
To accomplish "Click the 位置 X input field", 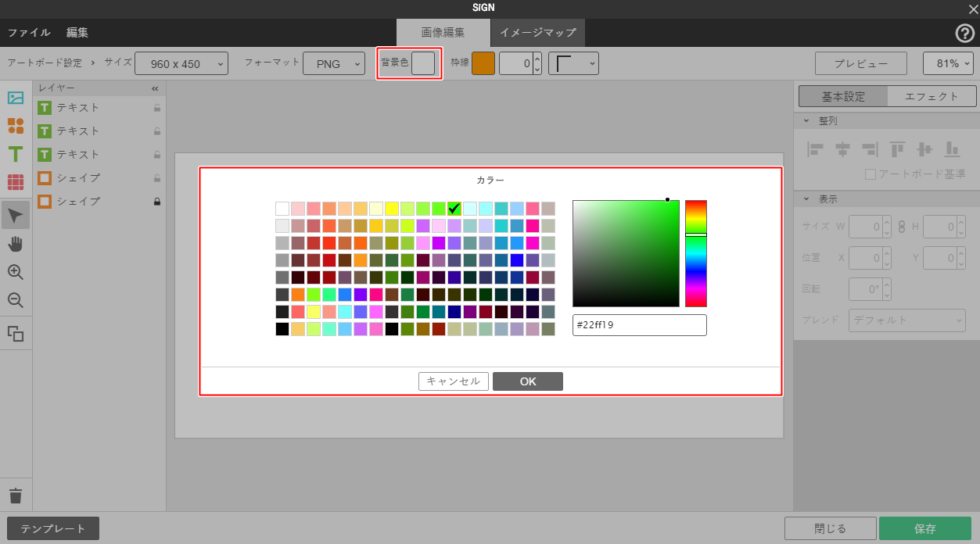I will pos(865,258).
